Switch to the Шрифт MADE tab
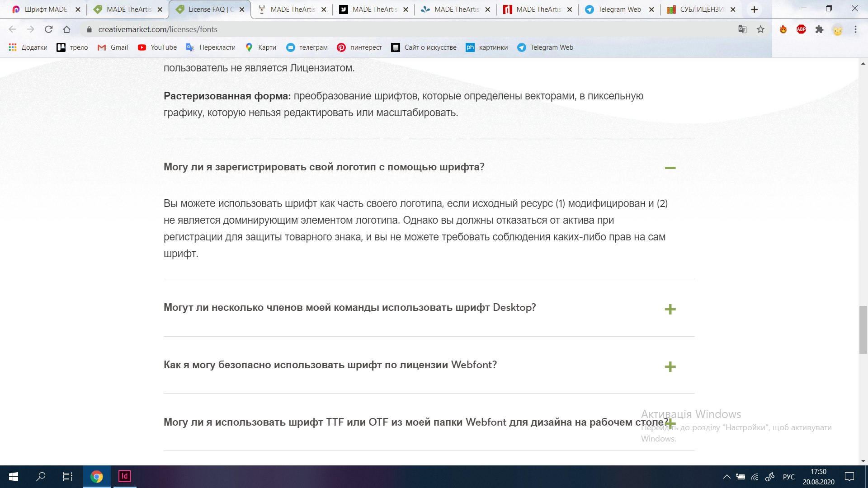The width and height of the screenshot is (868, 488). (x=45, y=9)
